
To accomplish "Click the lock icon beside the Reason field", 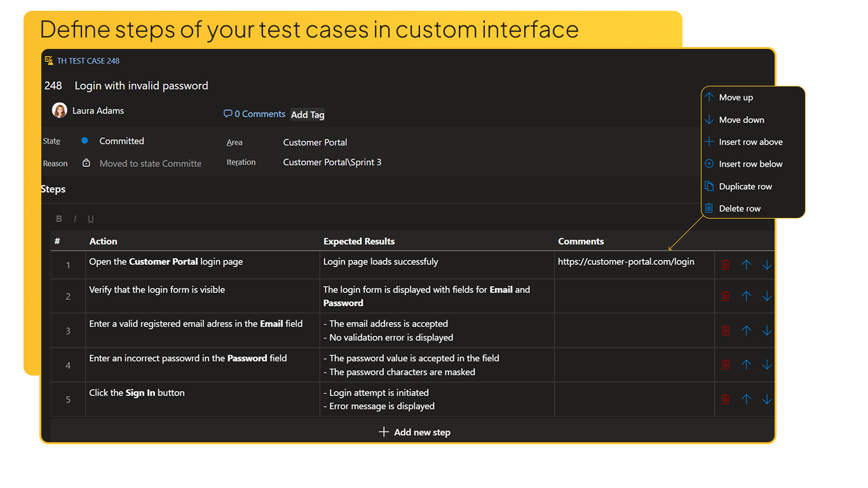I will pos(86,163).
